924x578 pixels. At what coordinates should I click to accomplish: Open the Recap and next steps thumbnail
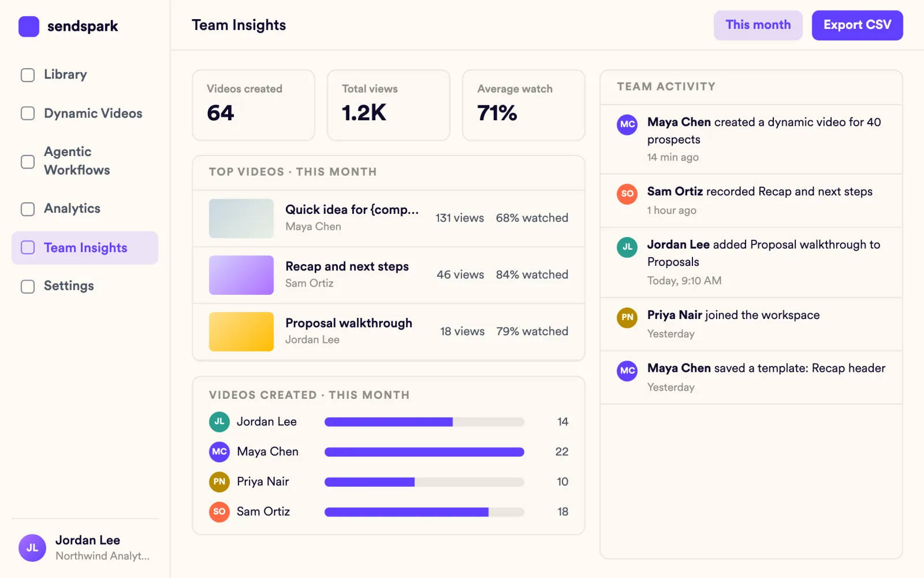point(241,275)
